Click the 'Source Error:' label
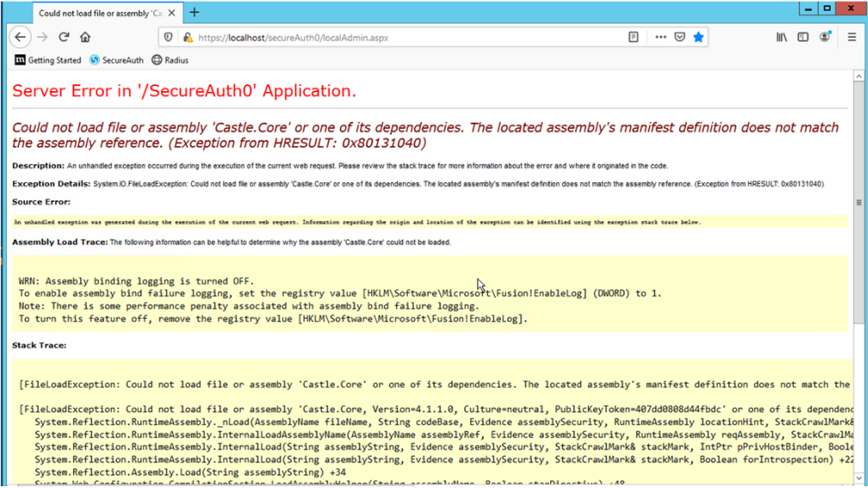Viewport: 868px width, 488px height. click(41, 202)
